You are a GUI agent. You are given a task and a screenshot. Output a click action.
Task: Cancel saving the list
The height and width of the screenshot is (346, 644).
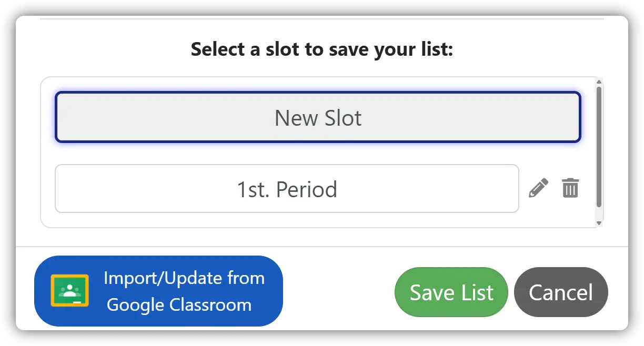[560, 292]
